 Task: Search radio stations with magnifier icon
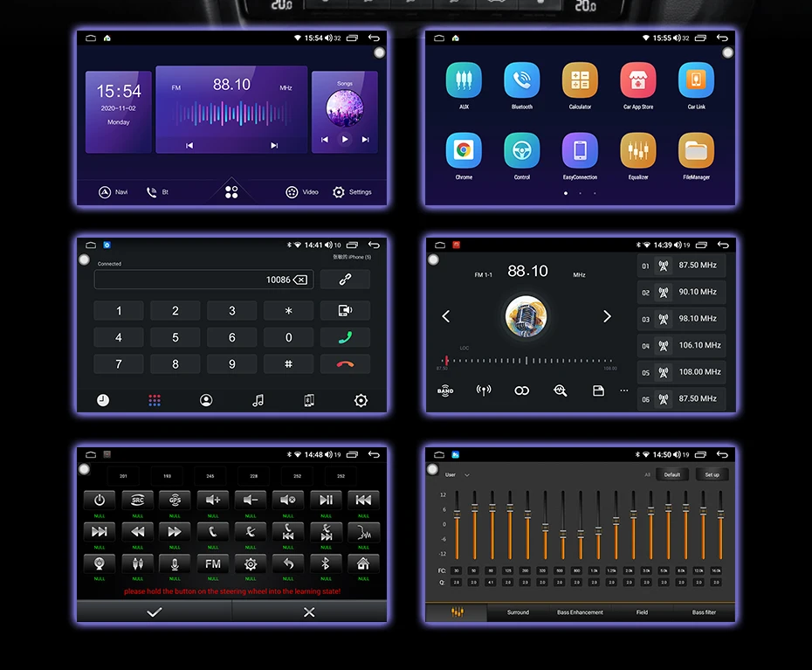click(560, 390)
